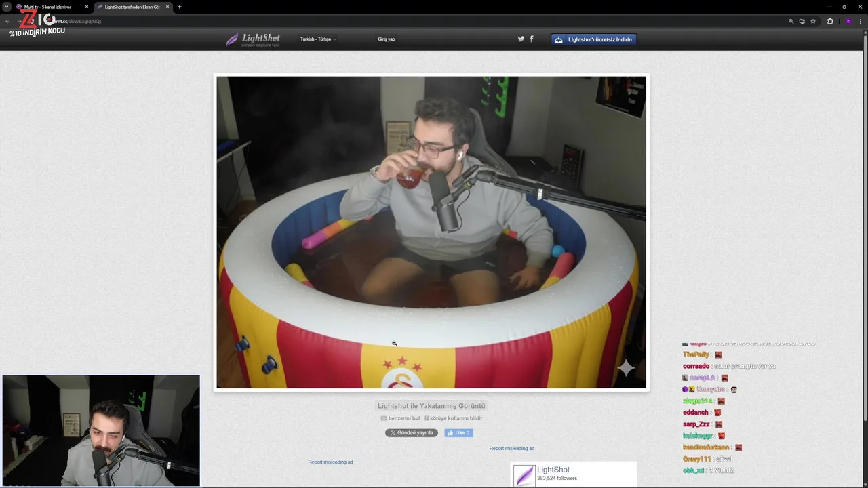The image size is (868, 488).
Task: Open the LightShot Twitter page icon
Action: 521,39
